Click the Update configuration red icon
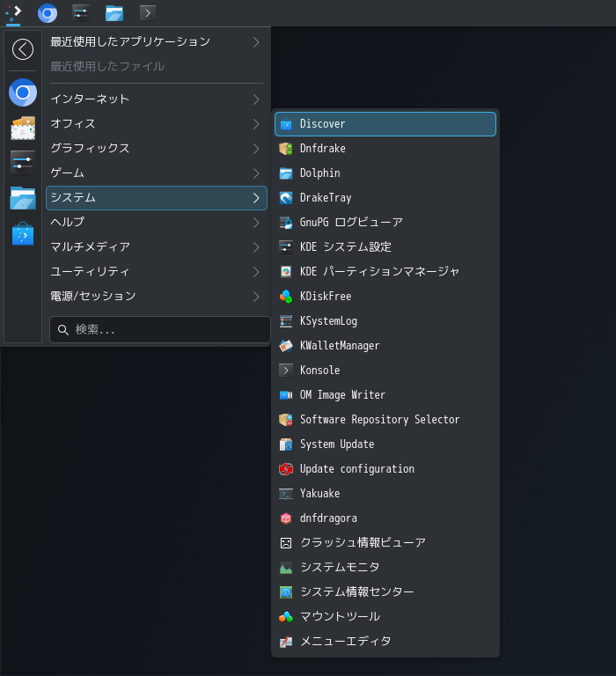 click(286, 469)
